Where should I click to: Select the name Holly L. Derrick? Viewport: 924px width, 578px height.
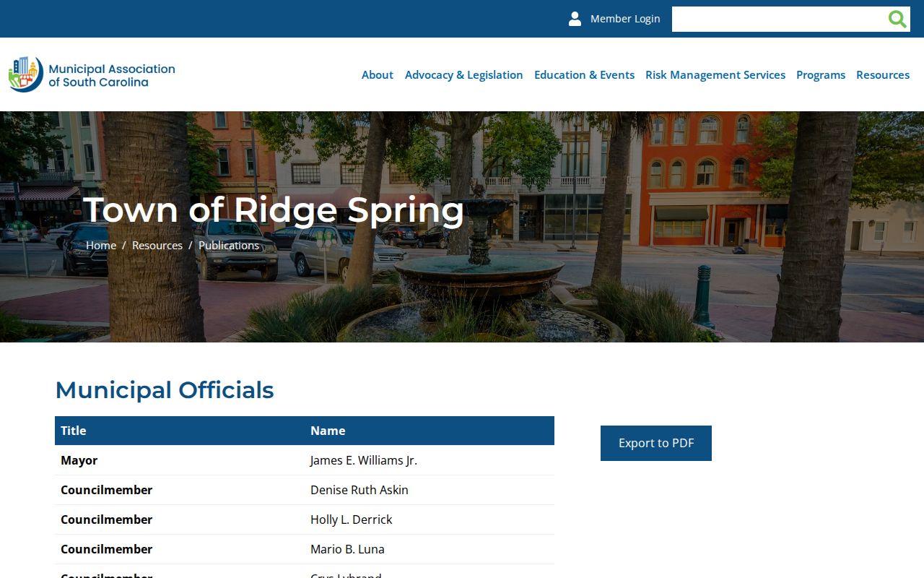click(x=352, y=519)
